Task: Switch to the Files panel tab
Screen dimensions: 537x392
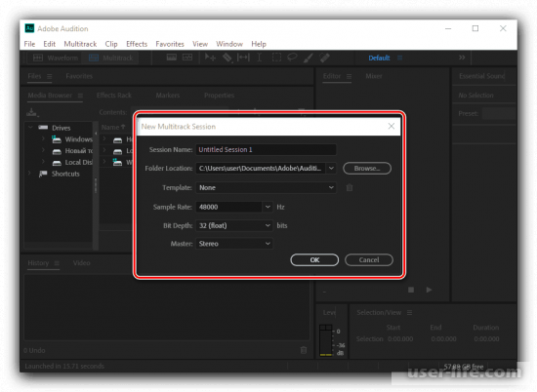Action: [x=34, y=76]
